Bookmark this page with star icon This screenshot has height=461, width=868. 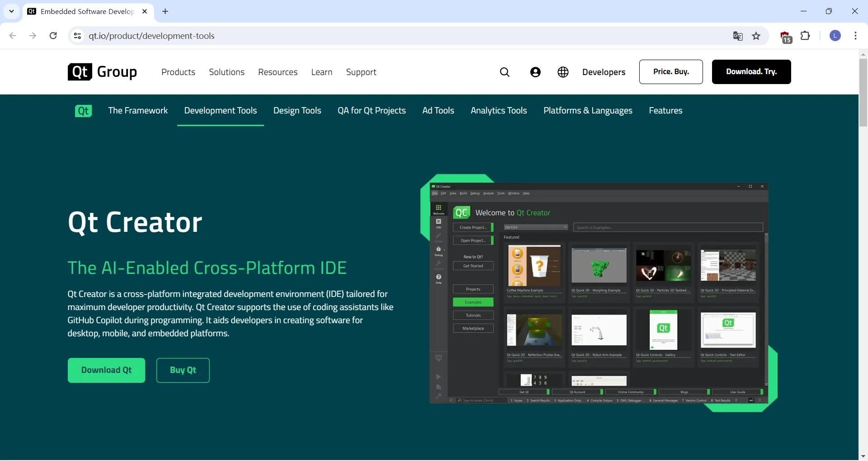[x=756, y=36]
